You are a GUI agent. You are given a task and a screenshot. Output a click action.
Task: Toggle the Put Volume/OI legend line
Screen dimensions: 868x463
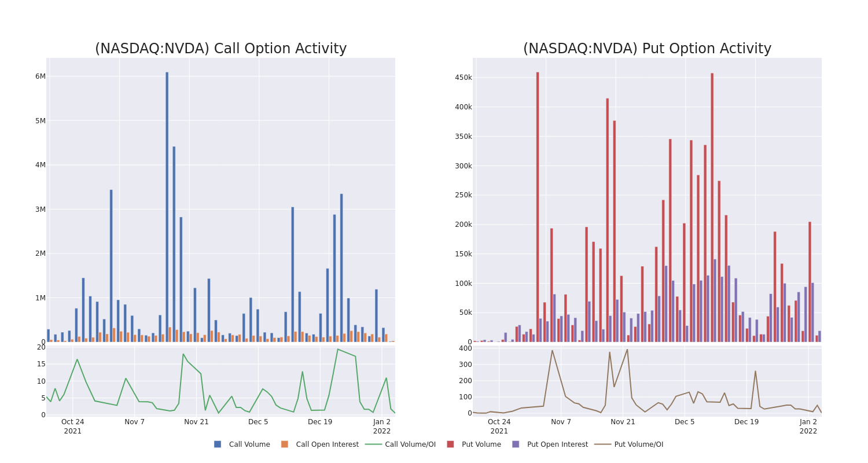(x=603, y=444)
